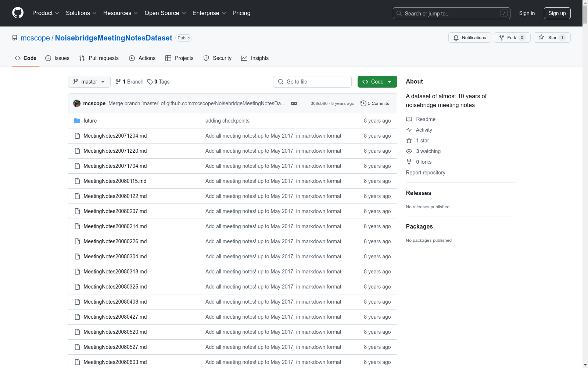Click the book icon beside Readme
This screenshot has height=368, width=588.
coord(409,119)
